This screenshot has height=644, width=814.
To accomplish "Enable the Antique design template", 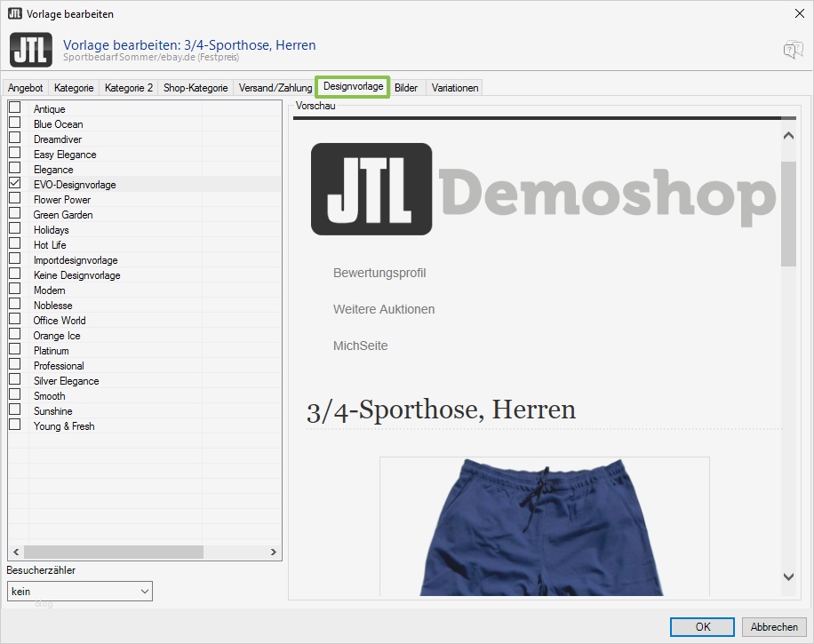I will (x=13, y=108).
